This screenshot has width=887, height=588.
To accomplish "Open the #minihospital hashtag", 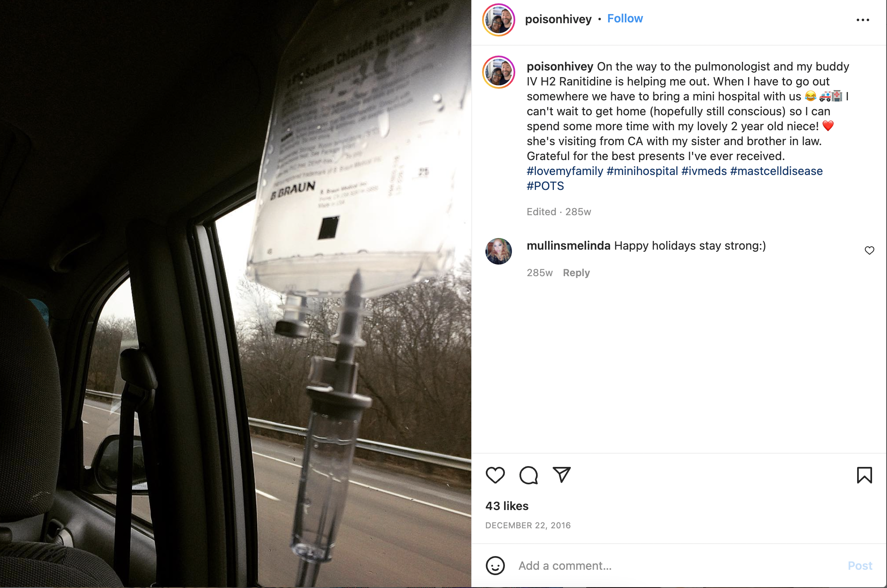I will pos(642,171).
